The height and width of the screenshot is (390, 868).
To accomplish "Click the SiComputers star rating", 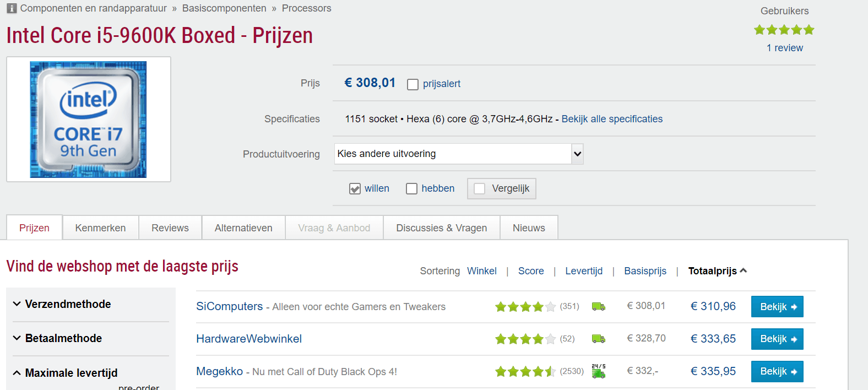I will pyautogui.click(x=525, y=307).
